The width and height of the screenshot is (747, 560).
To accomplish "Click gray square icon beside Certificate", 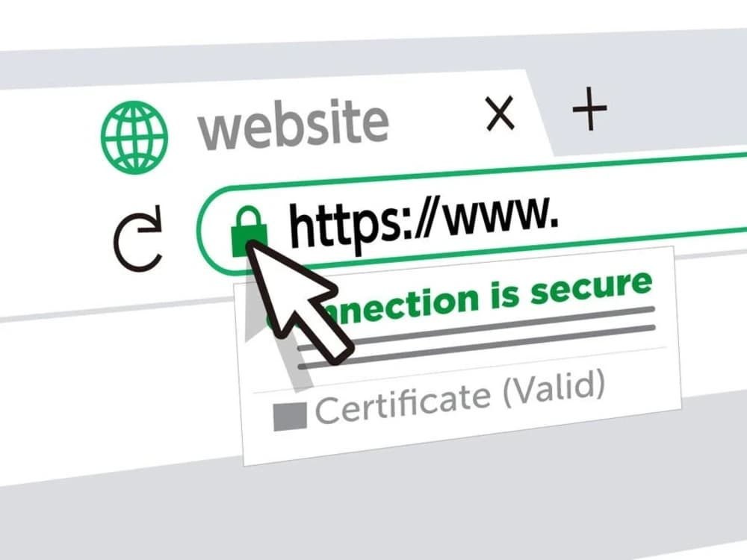I will pyautogui.click(x=290, y=417).
